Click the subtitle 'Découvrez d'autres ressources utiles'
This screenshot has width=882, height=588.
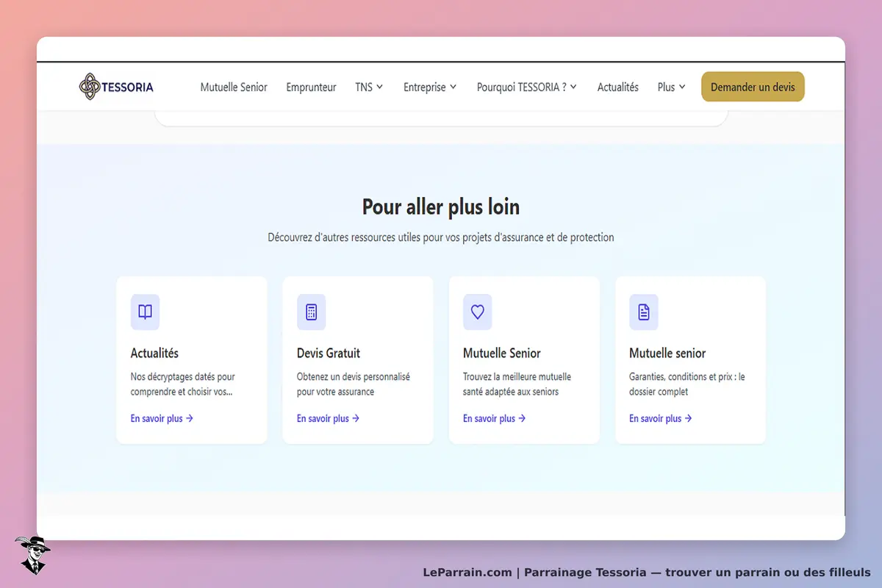point(441,237)
